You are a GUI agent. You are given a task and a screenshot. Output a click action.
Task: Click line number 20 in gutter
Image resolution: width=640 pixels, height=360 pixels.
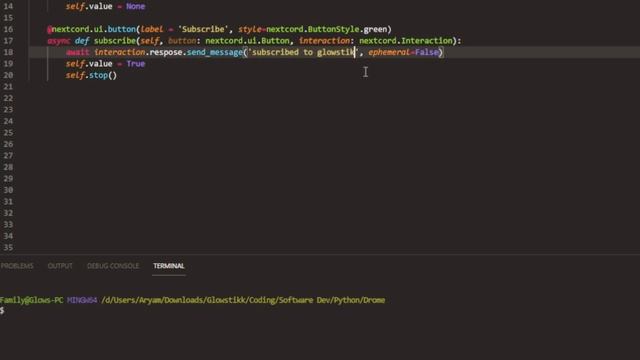[x=8, y=75]
